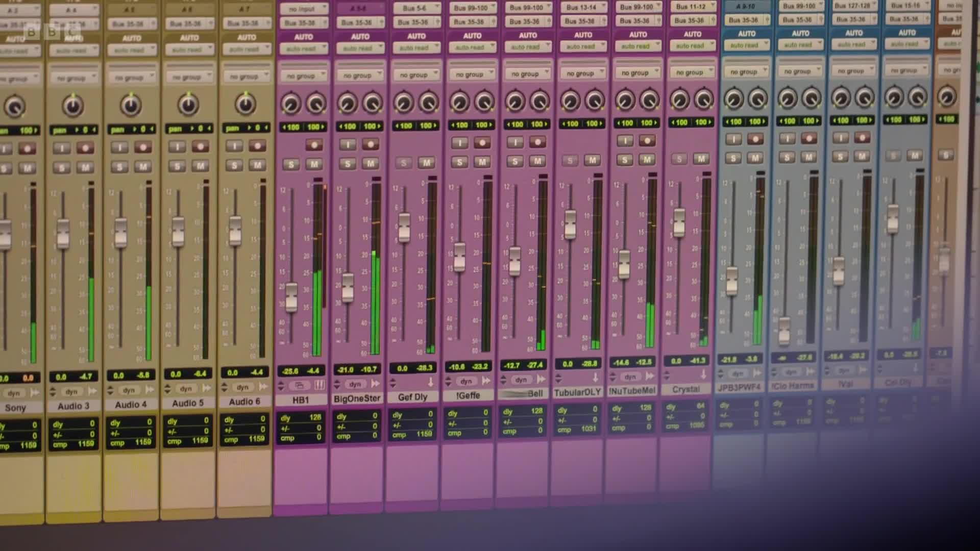
Task: Click the Audio 3 pan knob
Action: [73, 106]
